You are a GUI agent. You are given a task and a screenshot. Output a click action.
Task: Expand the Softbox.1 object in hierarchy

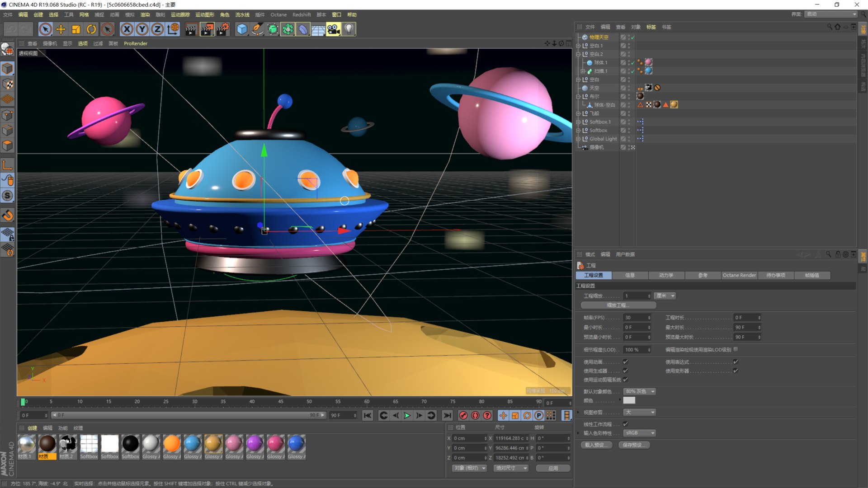coord(578,122)
